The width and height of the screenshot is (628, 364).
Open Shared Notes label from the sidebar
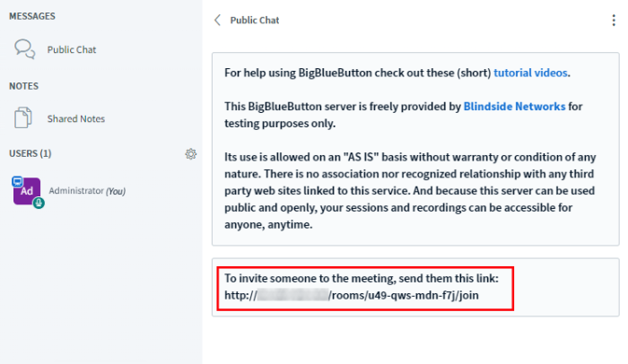click(x=75, y=118)
